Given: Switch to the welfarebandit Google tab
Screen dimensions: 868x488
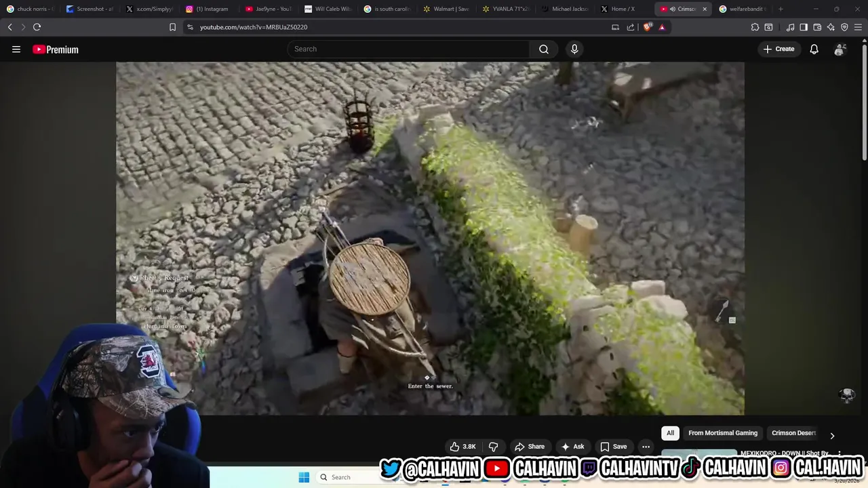Looking at the screenshot, I should (x=743, y=9).
